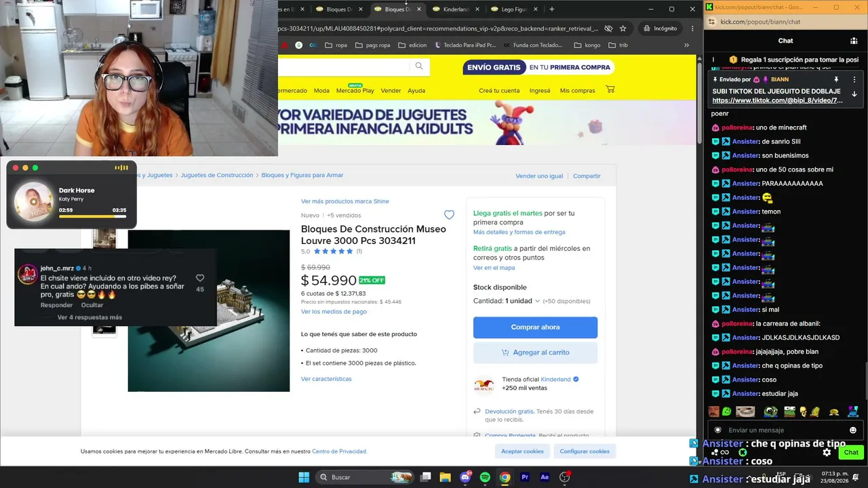Click 'Ver los medios de pago'
Image resolution: width=868 pixels, height=488 pixels.
(x=334, y=312)
